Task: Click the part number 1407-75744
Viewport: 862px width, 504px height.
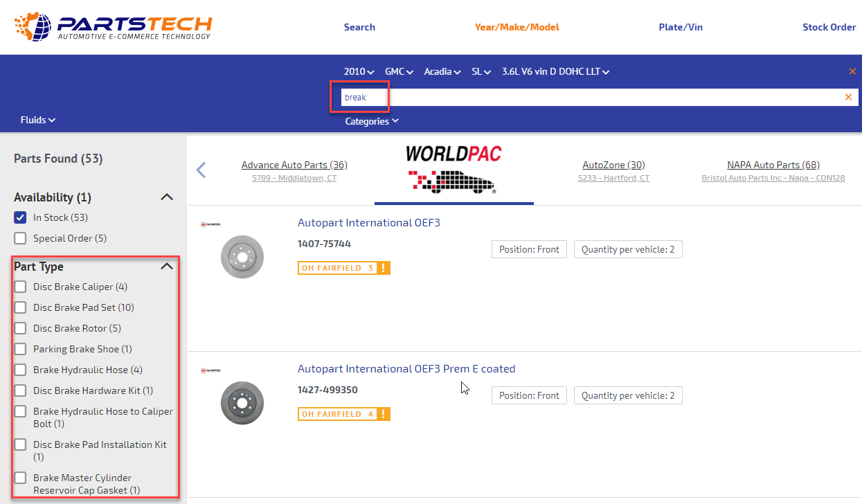Action: pyautogui.click(x=324, y=244)
